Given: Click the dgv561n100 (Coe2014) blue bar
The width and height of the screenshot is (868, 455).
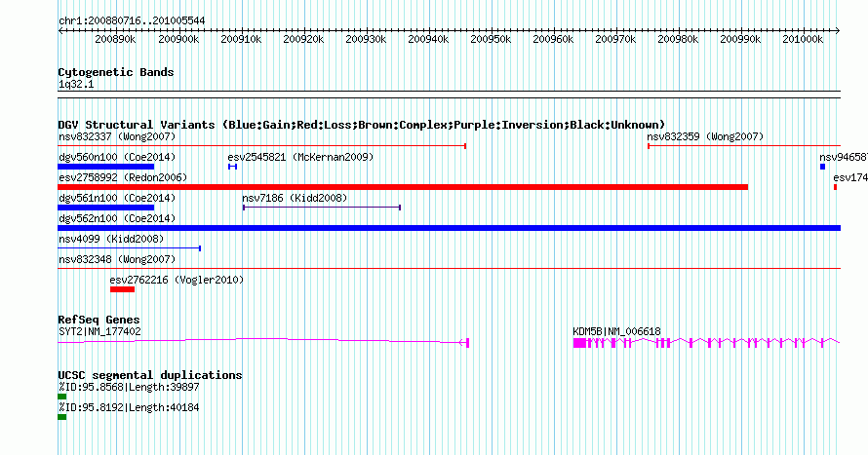Looking at the screenshot, I should (x=105, y=208).
